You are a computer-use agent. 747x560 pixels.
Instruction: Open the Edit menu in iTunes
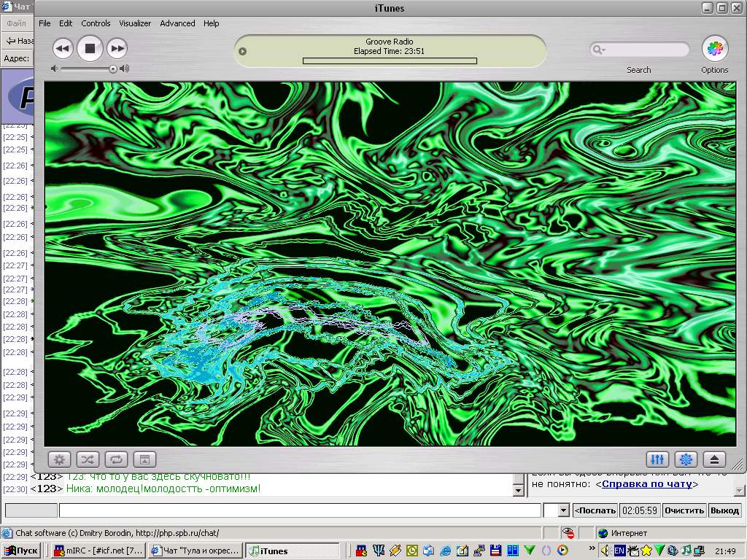(x=66, y=23)
